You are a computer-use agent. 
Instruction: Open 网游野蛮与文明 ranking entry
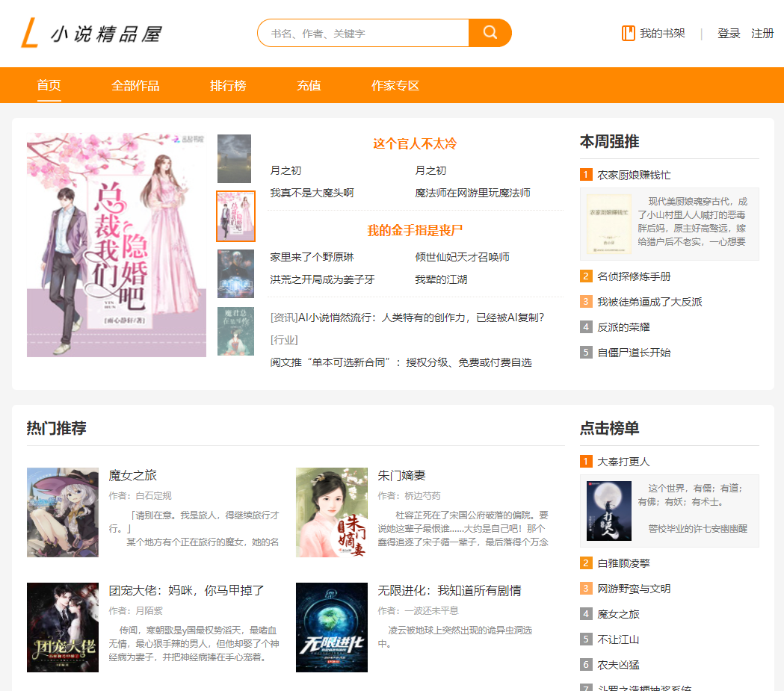(x=634, y=589)
